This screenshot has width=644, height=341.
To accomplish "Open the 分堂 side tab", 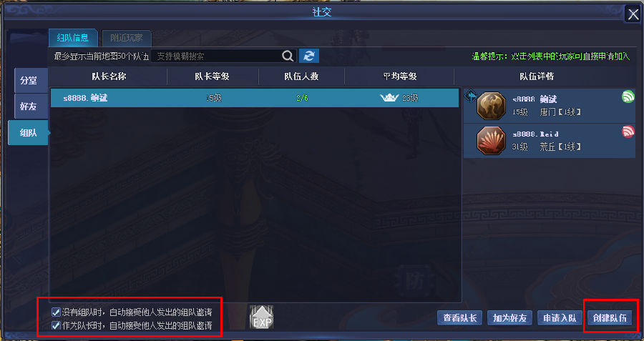I will [x=29, y=81].
